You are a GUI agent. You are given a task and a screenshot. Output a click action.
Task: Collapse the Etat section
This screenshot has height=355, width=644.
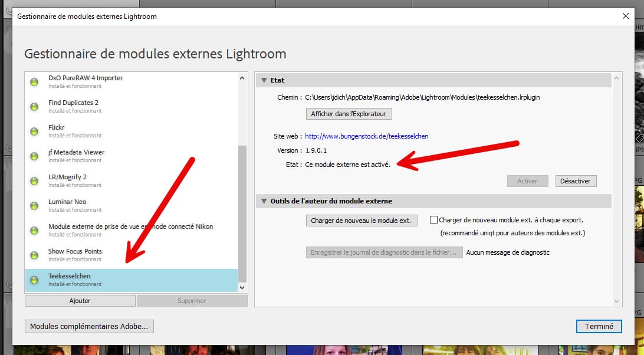[x=264, y=80]
